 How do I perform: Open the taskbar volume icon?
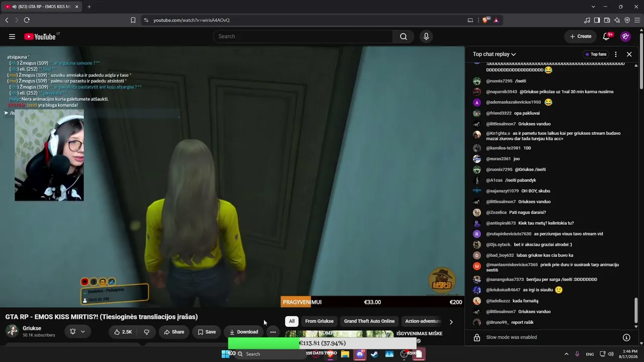click(x=610, y=354)
